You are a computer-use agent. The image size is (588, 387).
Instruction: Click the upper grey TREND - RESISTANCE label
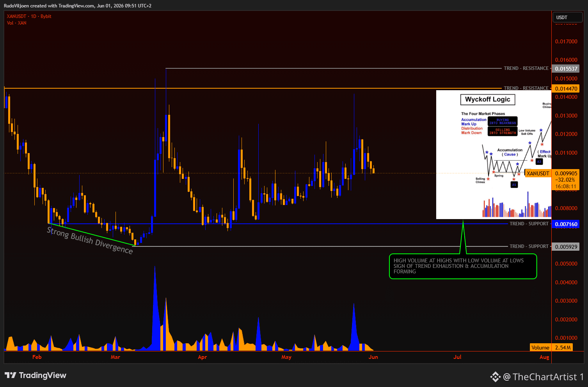[526, 68]
